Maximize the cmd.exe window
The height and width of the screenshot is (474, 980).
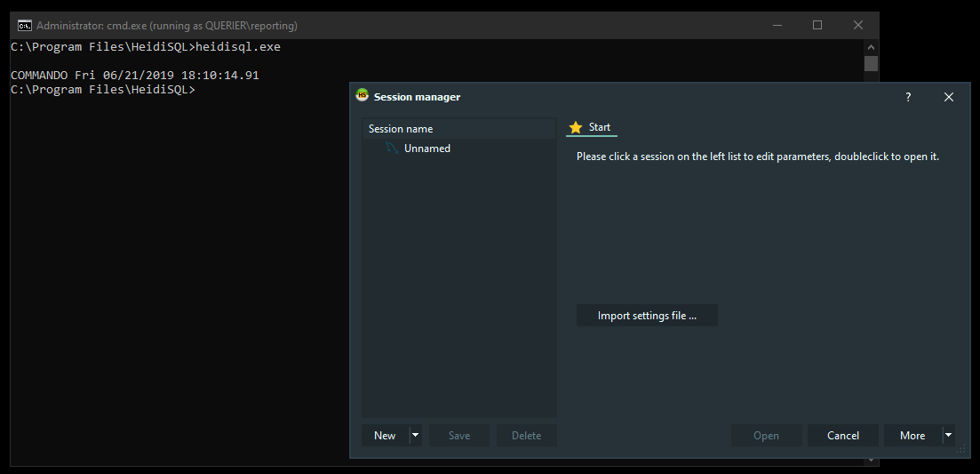click(x=817, y=25)
